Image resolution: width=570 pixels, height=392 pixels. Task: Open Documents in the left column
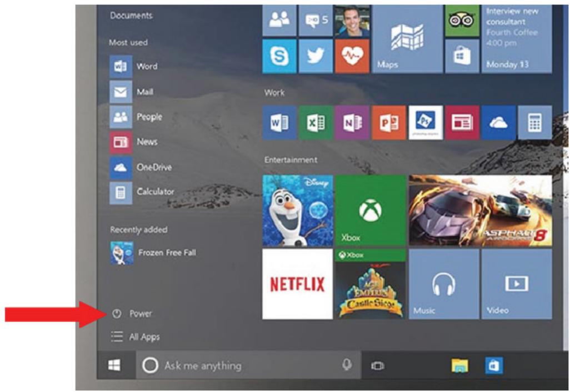pos(131,16)
